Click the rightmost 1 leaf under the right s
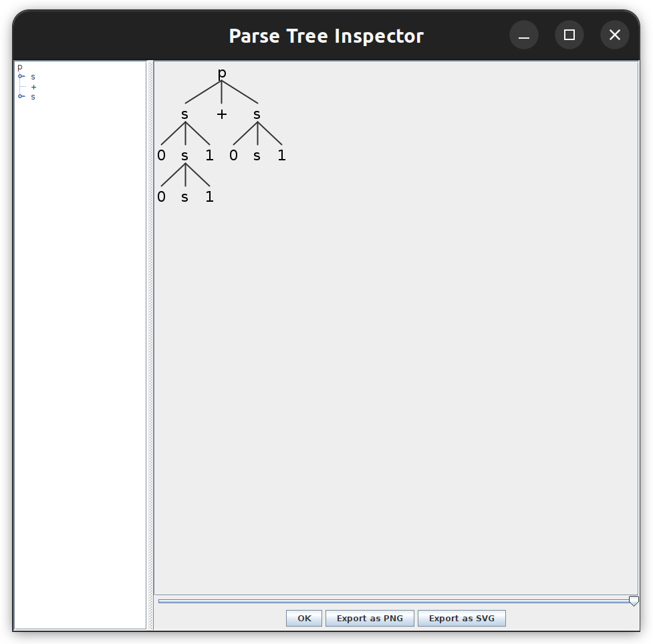Viewport: 653px width, 644px height. click(282, 155)
